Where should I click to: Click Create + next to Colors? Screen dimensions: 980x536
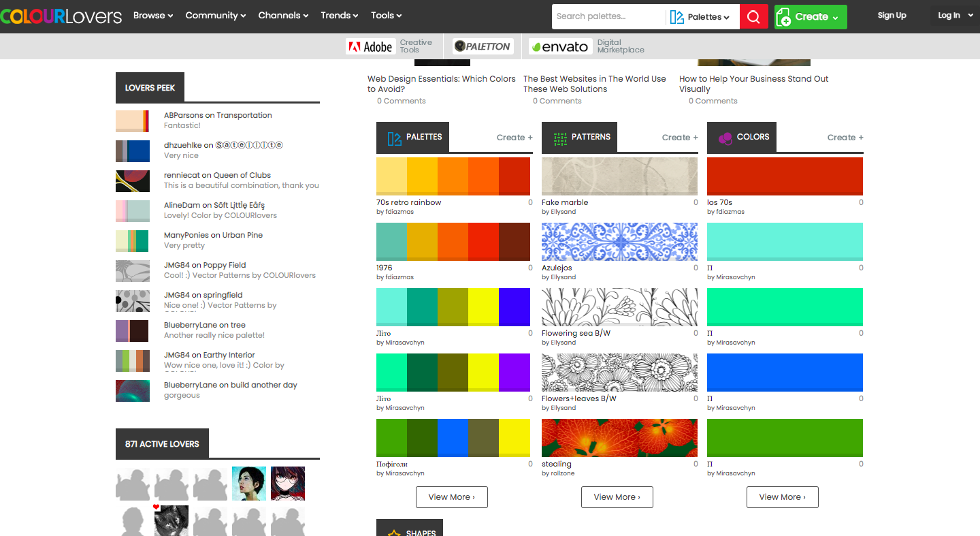[845, 138]
